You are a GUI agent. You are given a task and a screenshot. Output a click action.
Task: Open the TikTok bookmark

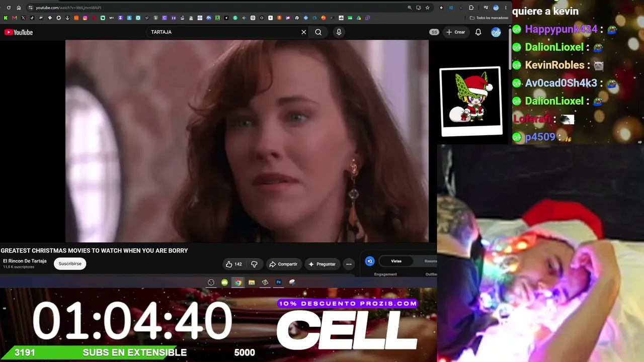click(32, 18)
